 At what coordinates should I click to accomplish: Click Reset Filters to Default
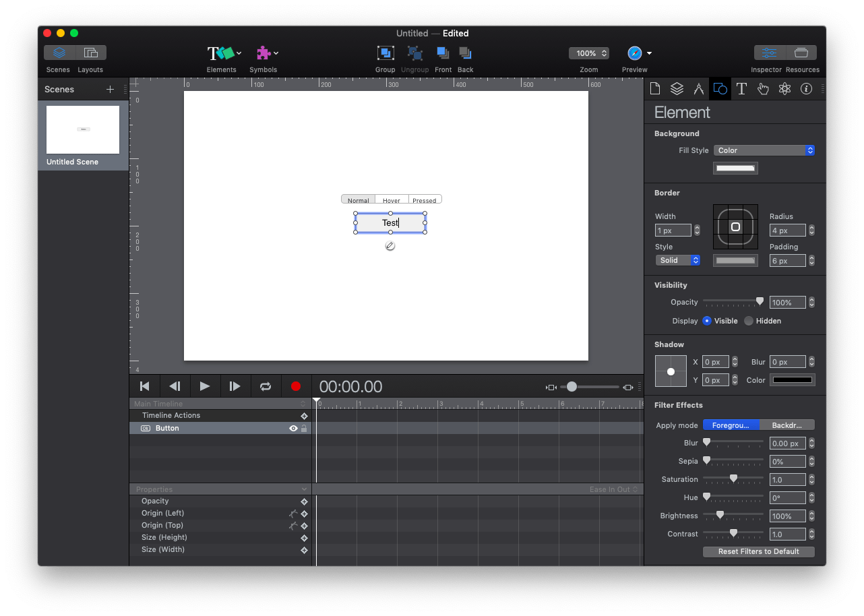tap(758, 551)
